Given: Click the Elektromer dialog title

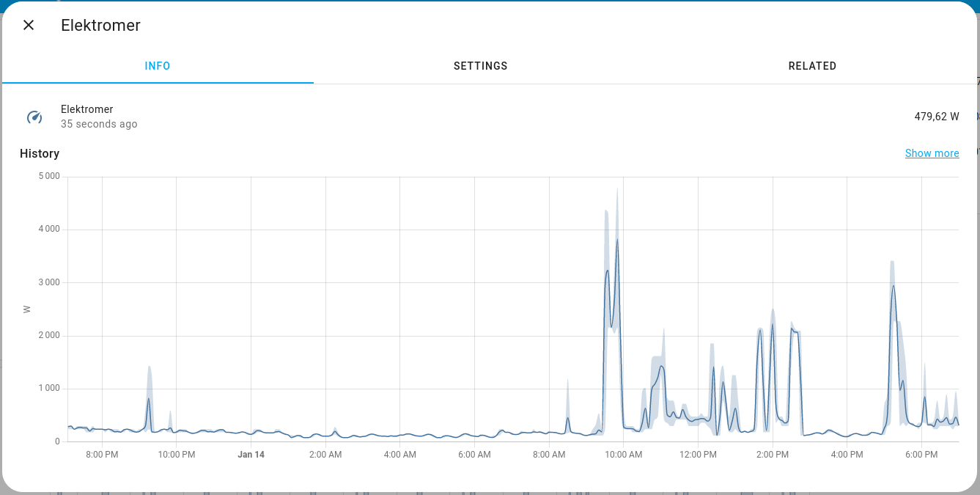Looking at the screenshot, I should (100, 25).
